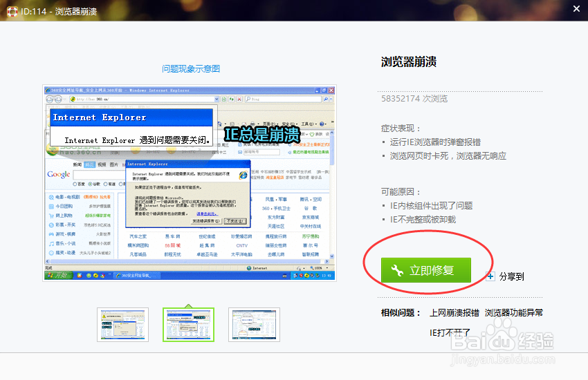The width and height of the screenshot is (588, 380).
Task: Click the text 运行IE浏览器时弹窗报错
Action: [435, 142]
